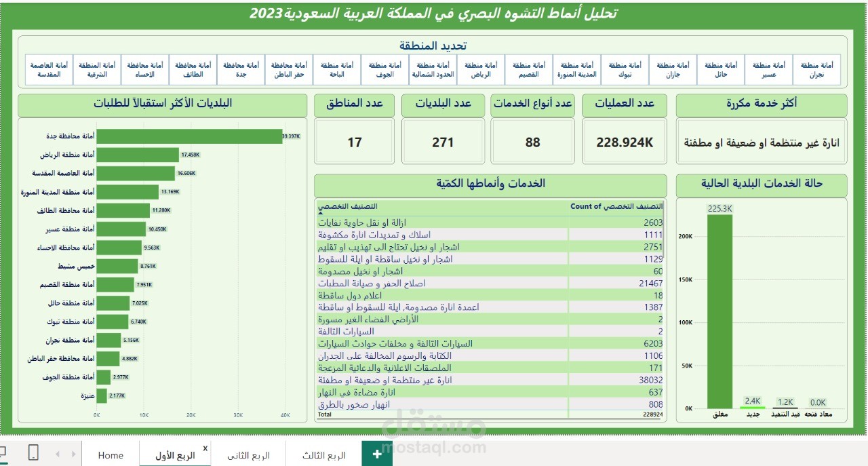
Task: Click the أمانة العاصمة المقدسة bar
Action: pos(136,173)
